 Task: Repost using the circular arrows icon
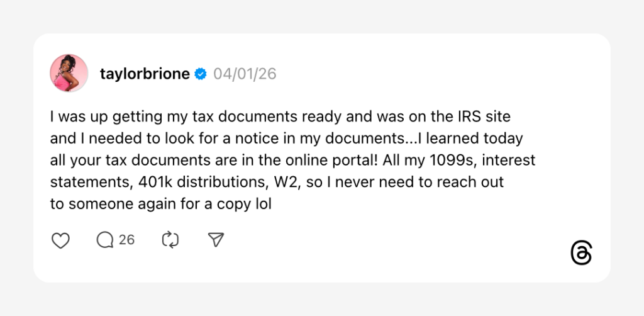tap(170, 240)
